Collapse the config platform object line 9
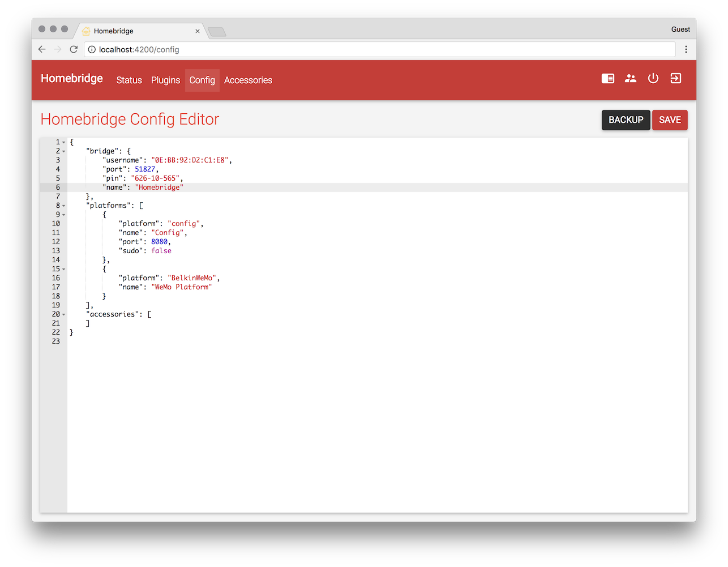Viewport: 728px width, 567px height. (x=64, y=215)
